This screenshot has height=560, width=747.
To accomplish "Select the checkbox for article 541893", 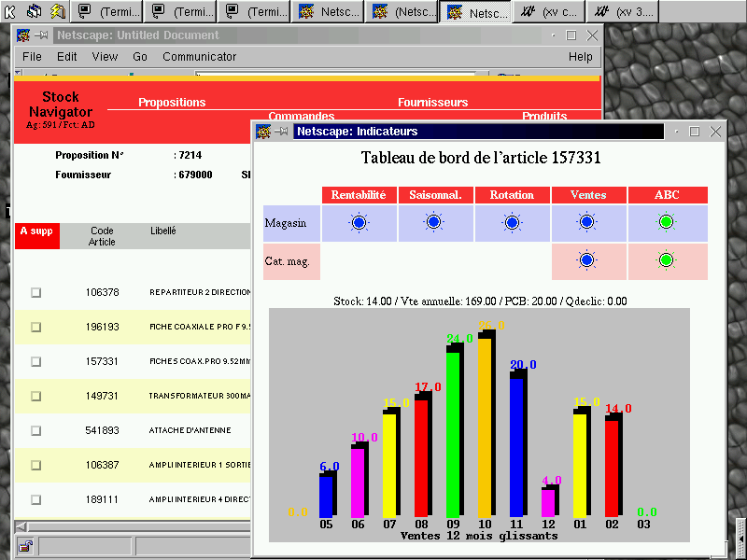I will (x=36, y=430).
